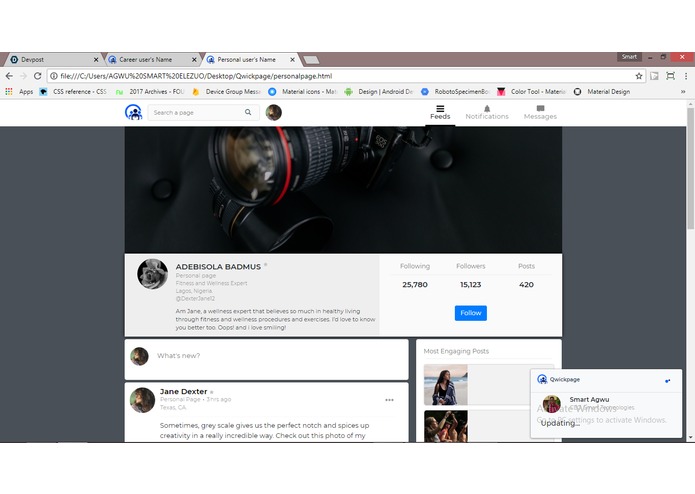
Task: Click the site info icon in address bar
Action: click(x=54, y=76)
